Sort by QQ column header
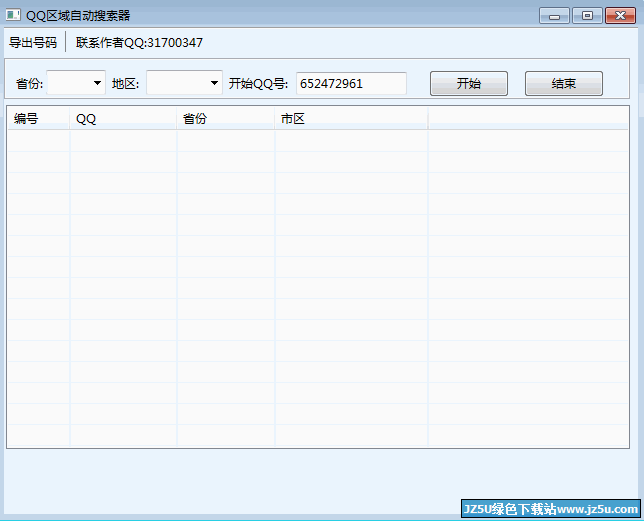 pos(123,119)
